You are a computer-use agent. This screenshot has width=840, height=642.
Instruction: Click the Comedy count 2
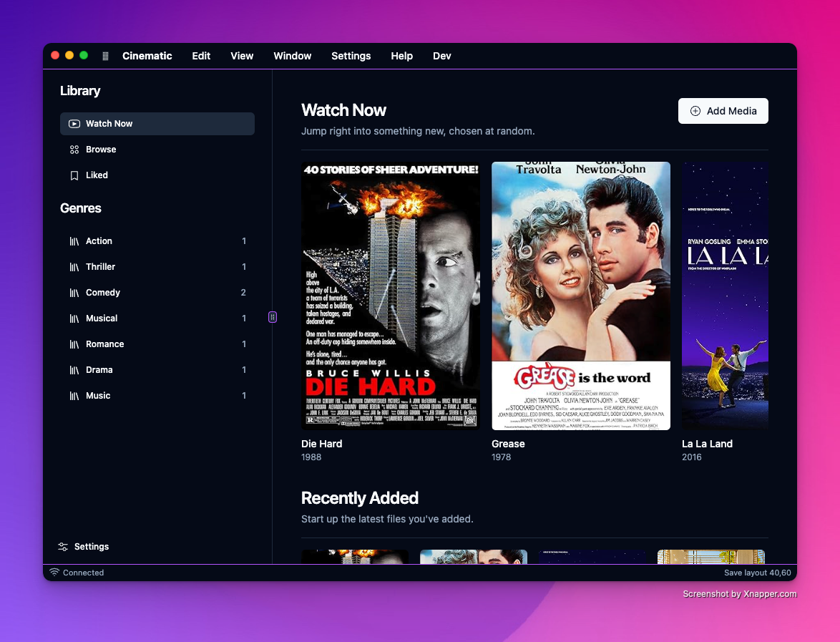tap(243, 293)
